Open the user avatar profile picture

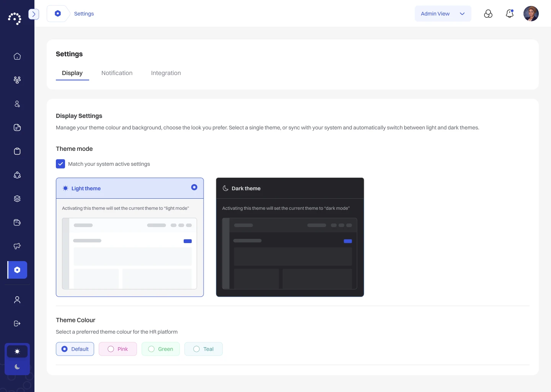click(531, 14)
